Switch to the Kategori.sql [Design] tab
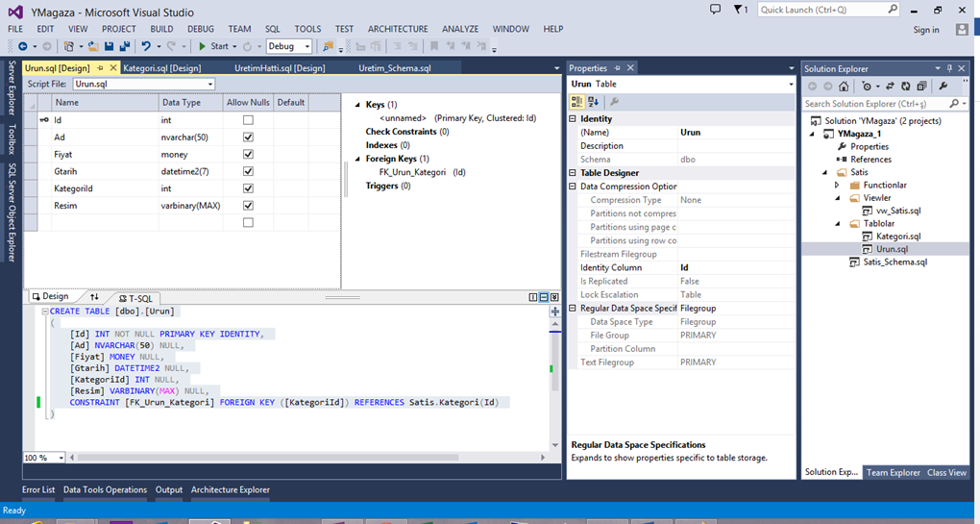Image resolution: width=980 pixels, height=524 pixels. (x=161, y=68)
